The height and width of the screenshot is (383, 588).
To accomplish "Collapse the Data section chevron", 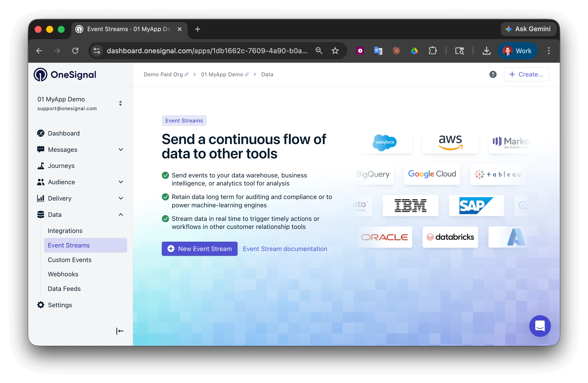I will pos(121,215).
